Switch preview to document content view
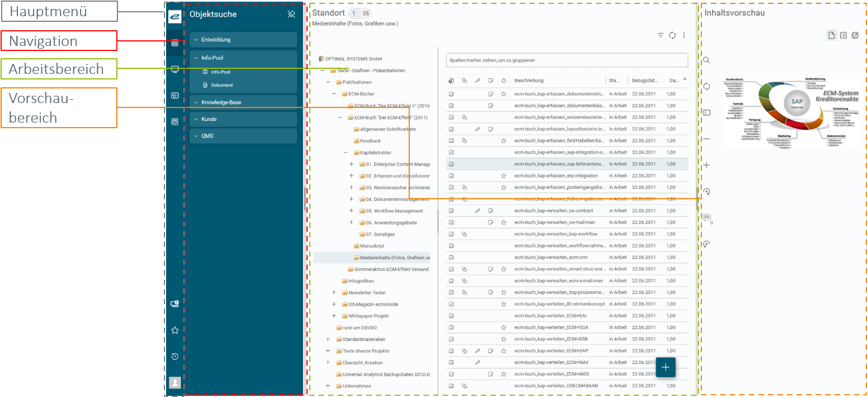This screenshot has width=868, height=397. 832,36
